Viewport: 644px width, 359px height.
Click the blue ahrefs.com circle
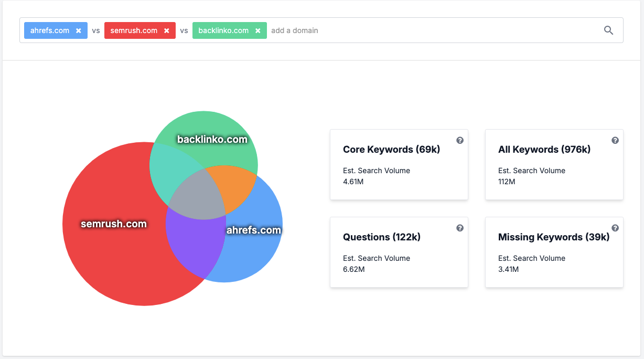[x=254, y=229]
